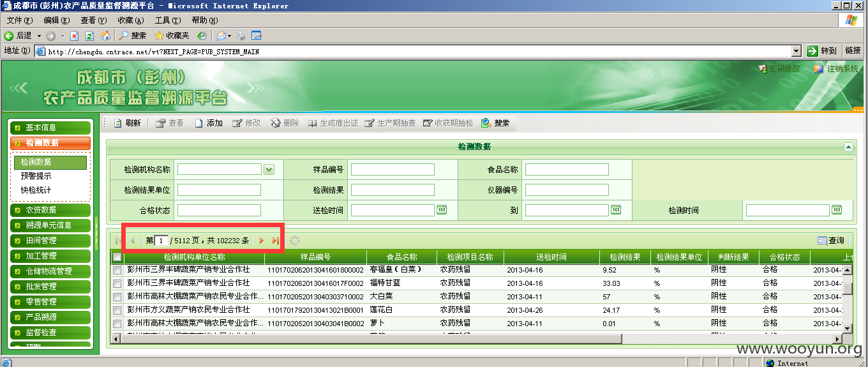This screenshot has height=367, width=868.
Task: Click the IE Refresh page icon
Action: tap(90, 36)
